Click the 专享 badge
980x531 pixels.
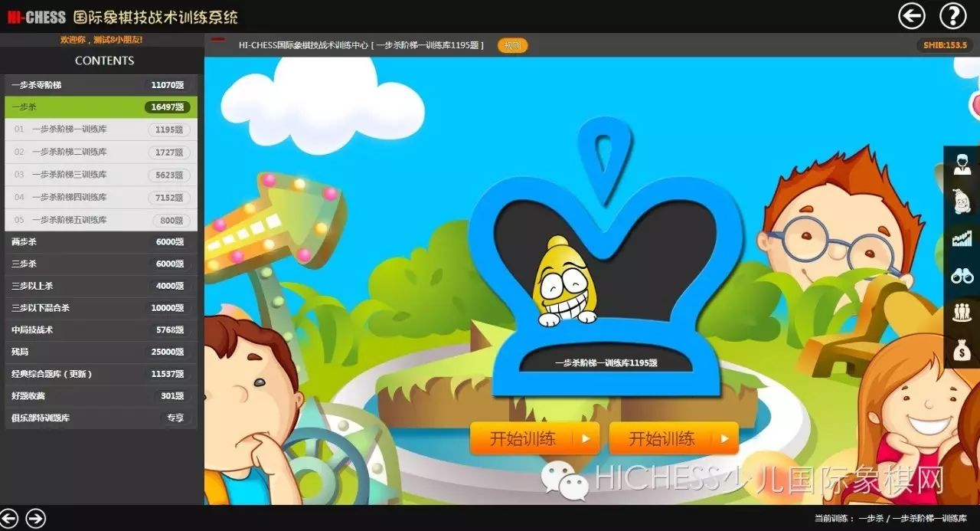pos(175,418)
